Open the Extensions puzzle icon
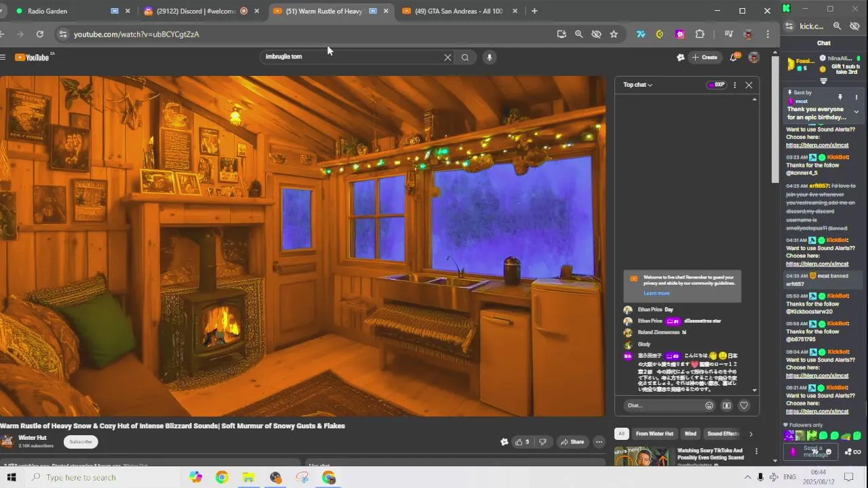This screenshot has width=868, height=488. point(700,34)
